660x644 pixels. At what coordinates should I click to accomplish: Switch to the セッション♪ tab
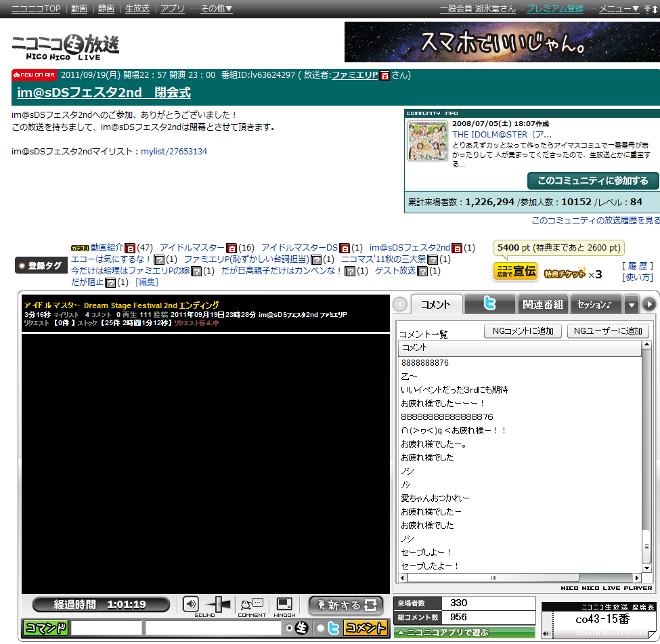click(595, 304)
